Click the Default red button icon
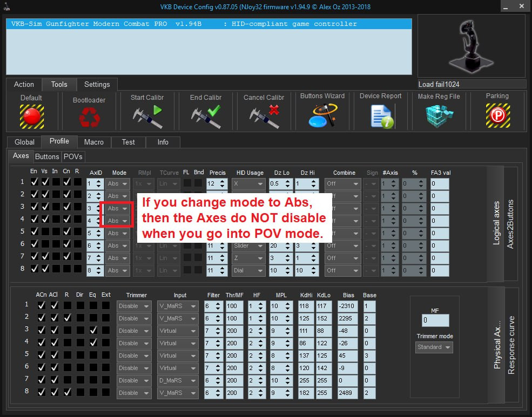The height and width of the screenshot is (417, 532). coord(31,116)
